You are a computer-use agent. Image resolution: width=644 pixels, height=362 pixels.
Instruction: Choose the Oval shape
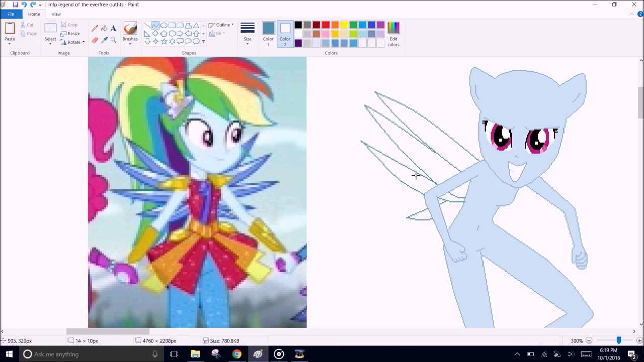click(164, 25)
